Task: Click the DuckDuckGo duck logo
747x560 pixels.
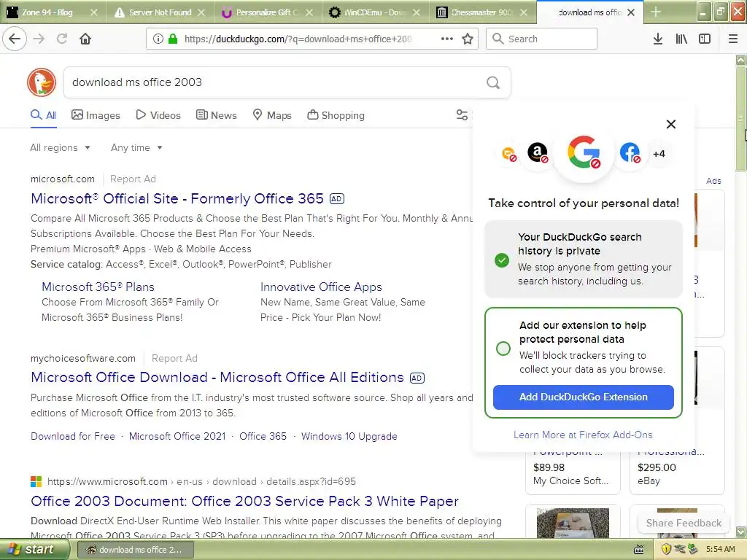Action: (42, 82)
